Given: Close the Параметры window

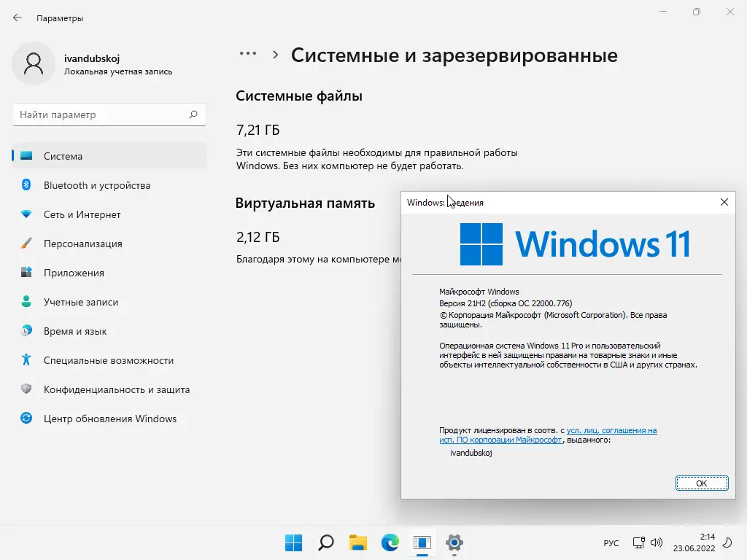Looking at the screenshot, I should click(729, 12).
